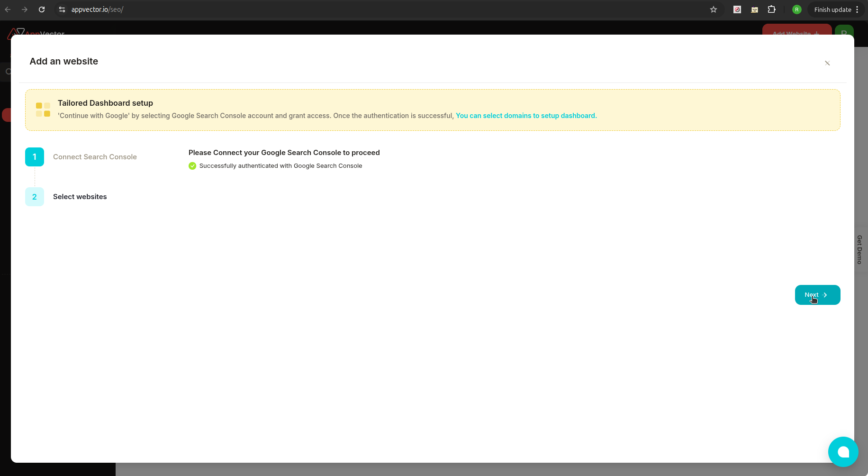Bookmark the page using the star icon
Viewport: 868px width, 476px height.
coord(714,9)
